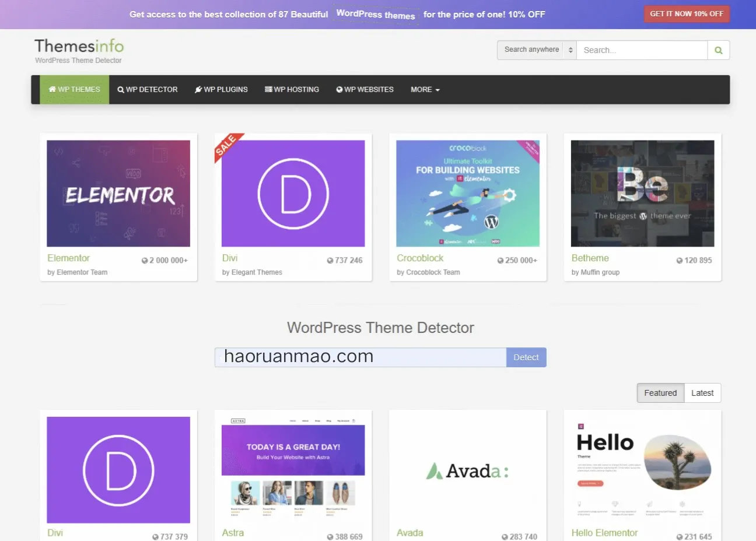Screen dimensions: 756x541
Task: Click the 2 000 000+ count on Elementor
Action: [164, 261]
